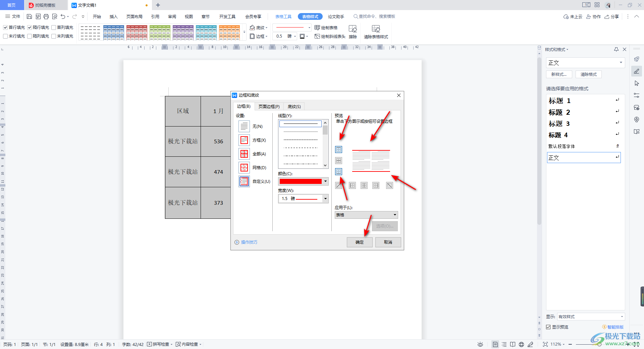Image resolution: width=644 pixels, height=349 pixels.
Task: Select the Grid (网格) border setting icon
Action: click(x=244, y=168)
